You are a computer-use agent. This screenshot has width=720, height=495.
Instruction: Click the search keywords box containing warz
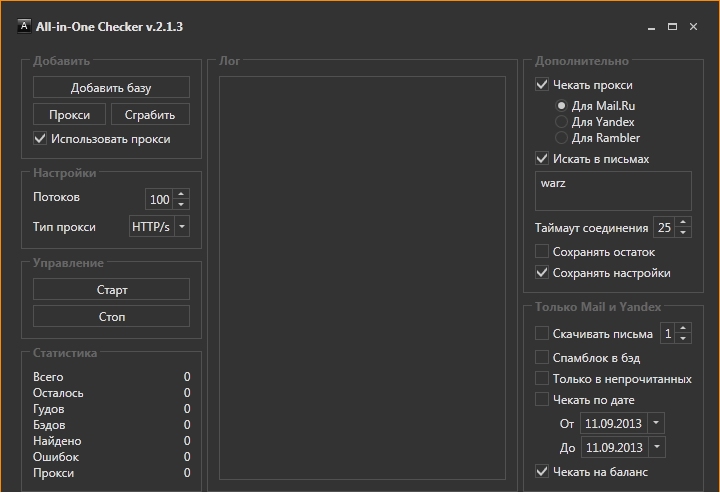coord(613,191)
